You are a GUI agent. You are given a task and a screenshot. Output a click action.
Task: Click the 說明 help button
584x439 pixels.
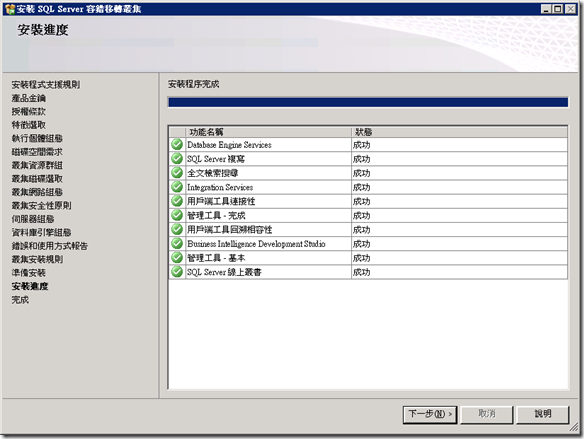(x=542, y=414)
